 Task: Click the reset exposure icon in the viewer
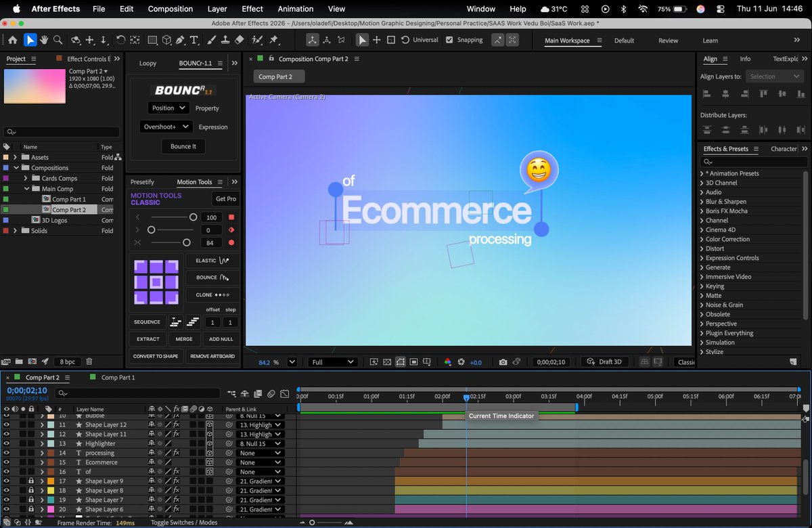tap(461, 362)
